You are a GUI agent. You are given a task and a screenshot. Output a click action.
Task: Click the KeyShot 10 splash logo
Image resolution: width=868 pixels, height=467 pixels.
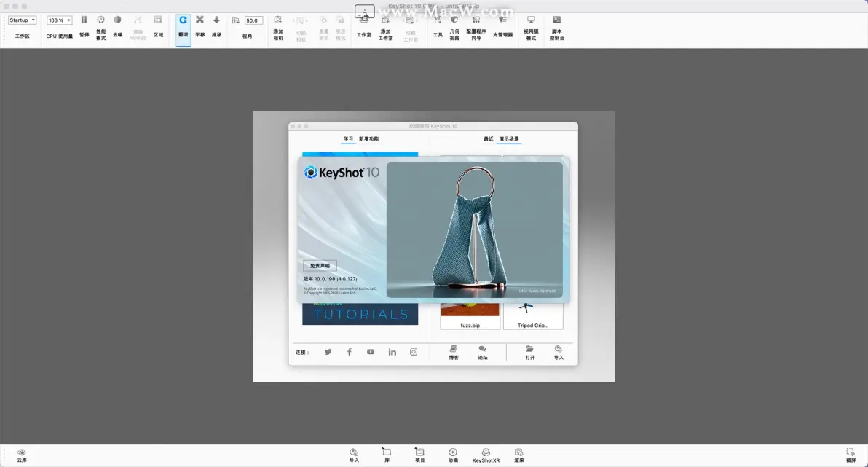(342, 173)
